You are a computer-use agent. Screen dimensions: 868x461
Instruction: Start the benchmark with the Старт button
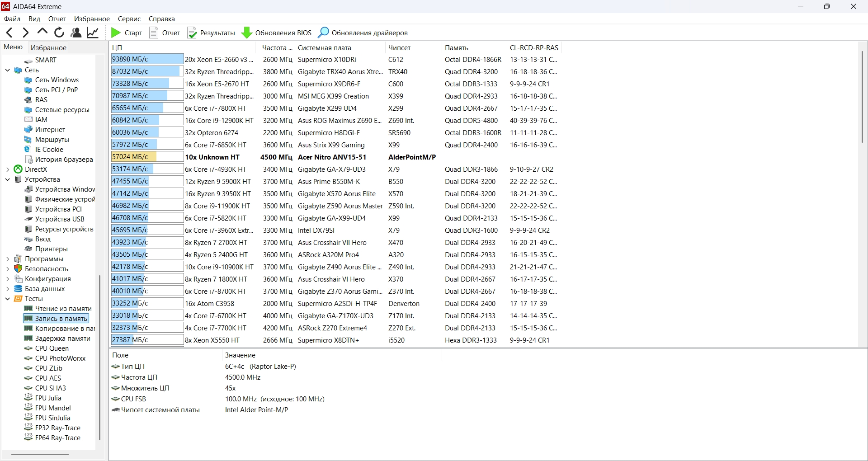point(127,33)
